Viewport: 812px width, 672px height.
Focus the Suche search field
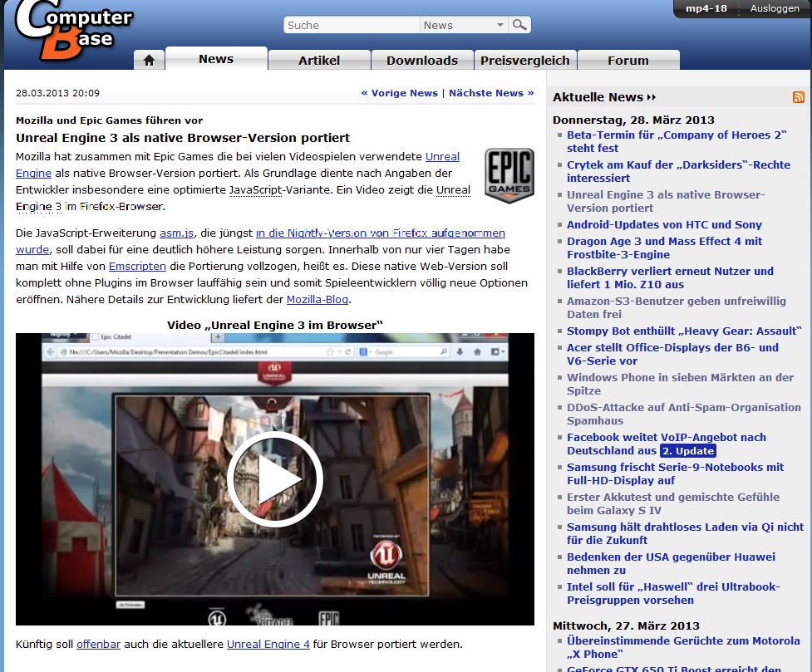(352, 25)
